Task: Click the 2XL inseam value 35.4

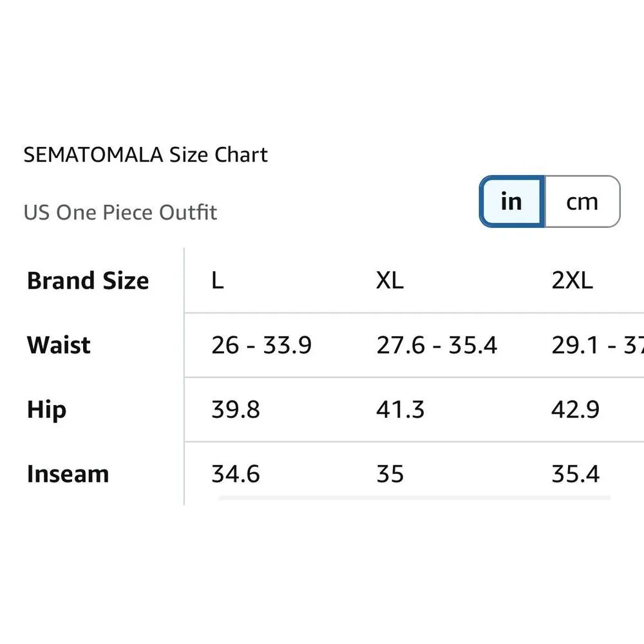Action: point(576,474)
